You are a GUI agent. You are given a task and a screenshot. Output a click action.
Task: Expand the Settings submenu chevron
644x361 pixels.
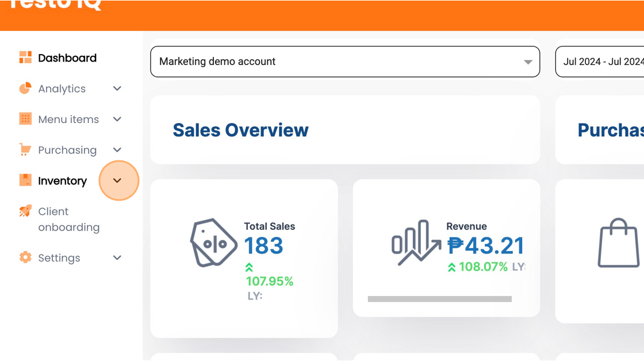coord(117,258)
